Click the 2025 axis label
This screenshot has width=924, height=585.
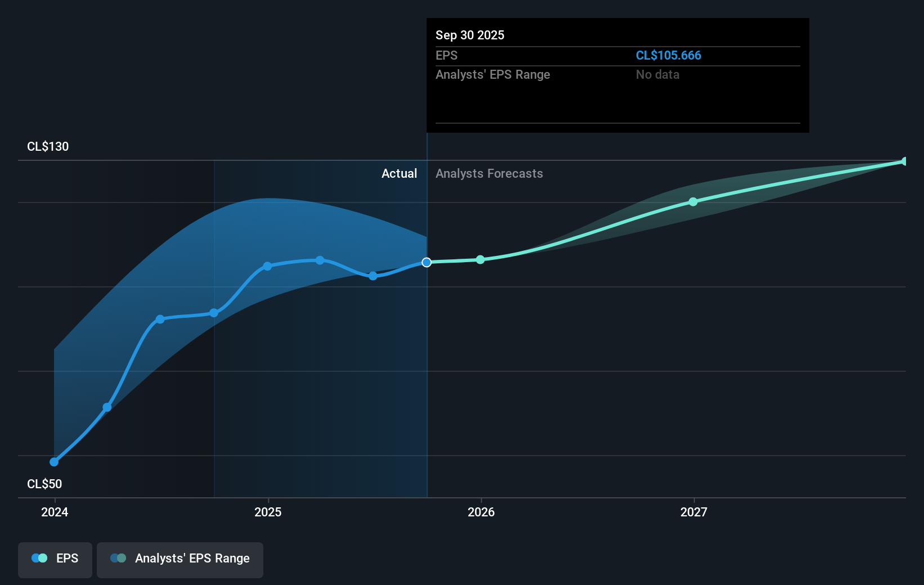[x=268, y=512]
